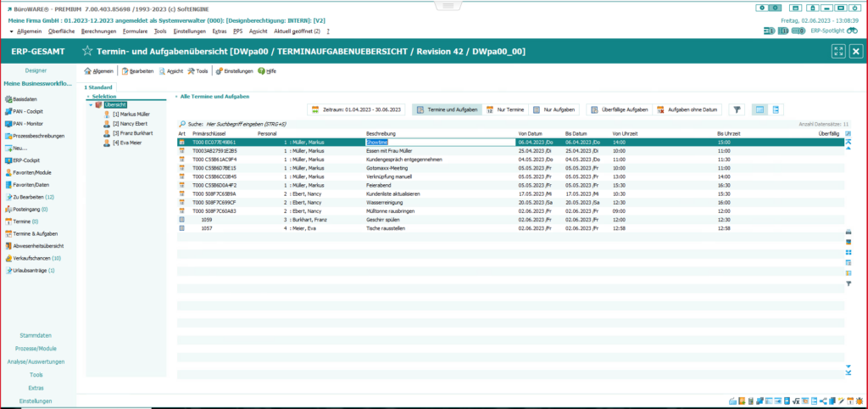The image size is (868, 409).
Task: Open bug debug icon in bottom status bar
Action: (x=860, y=401)
